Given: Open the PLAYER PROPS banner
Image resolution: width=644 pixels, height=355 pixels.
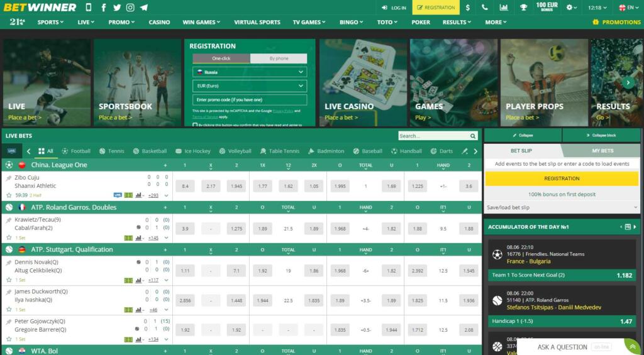Looking at the screenshot, I should click(x=544, y=82).
